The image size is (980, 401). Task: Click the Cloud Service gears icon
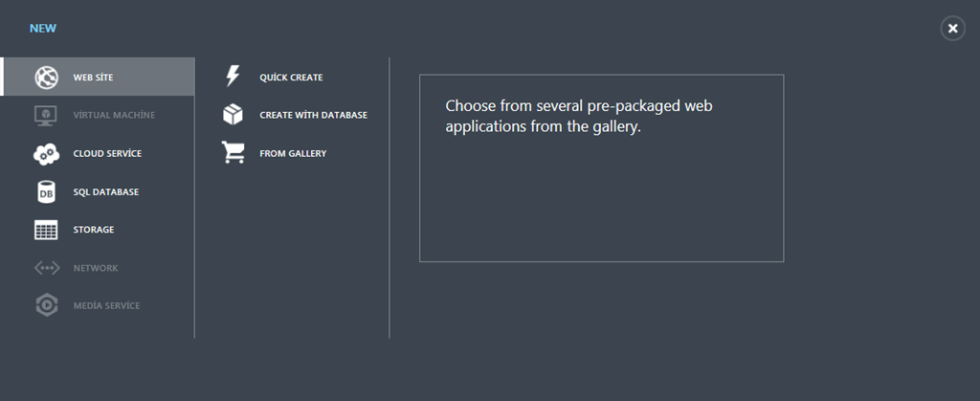click(46, 154)
